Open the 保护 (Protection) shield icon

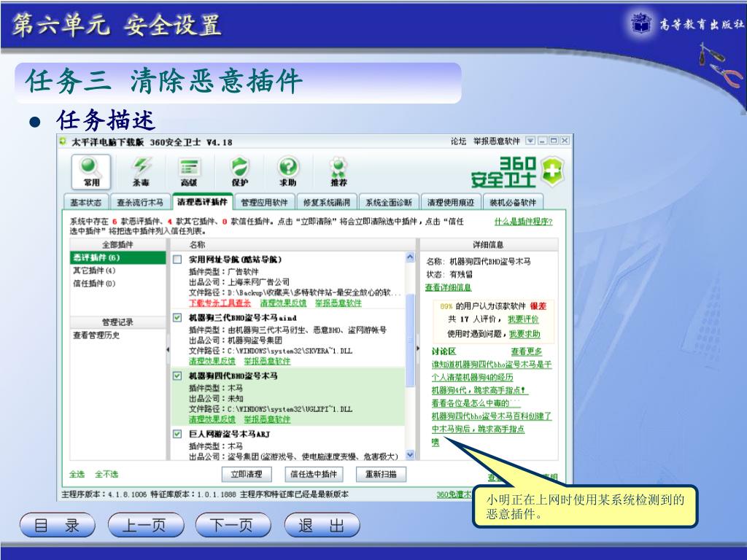click(x=239, y=171)
